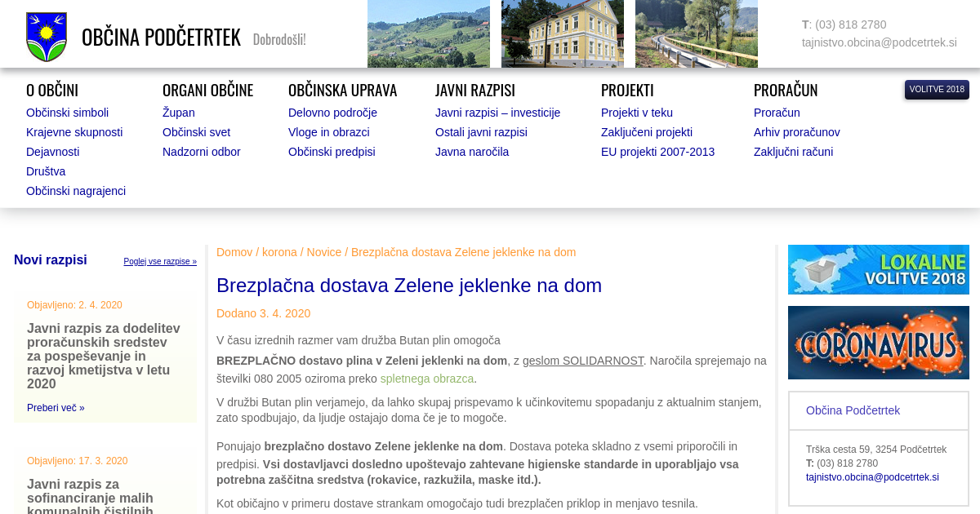Image resolution: width=980 pixels, height=514 pixels.
Task: Click the green hillside header photo
Action: point(428,34)
